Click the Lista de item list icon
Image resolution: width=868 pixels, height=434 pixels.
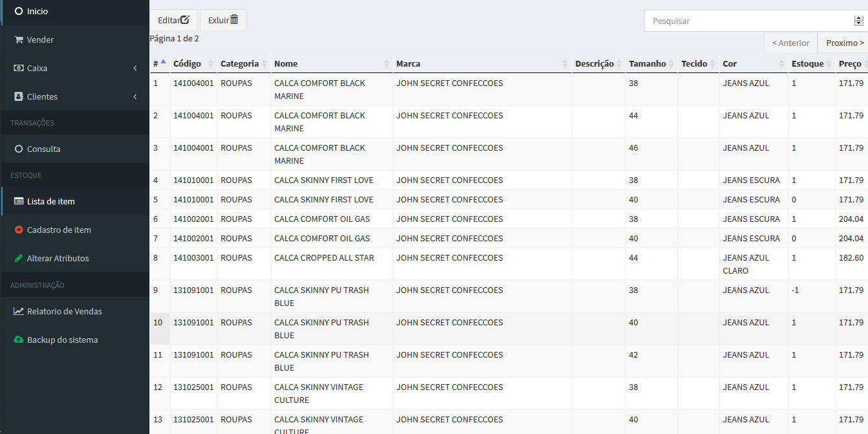pyautogui.click(x=18, y=201)
